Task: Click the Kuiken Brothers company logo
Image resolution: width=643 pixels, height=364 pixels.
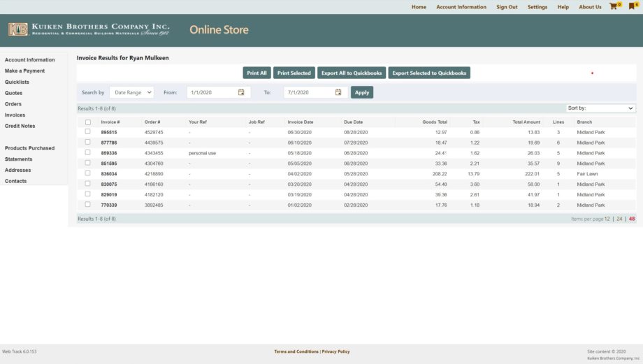Action: click(x=89, y=29)
